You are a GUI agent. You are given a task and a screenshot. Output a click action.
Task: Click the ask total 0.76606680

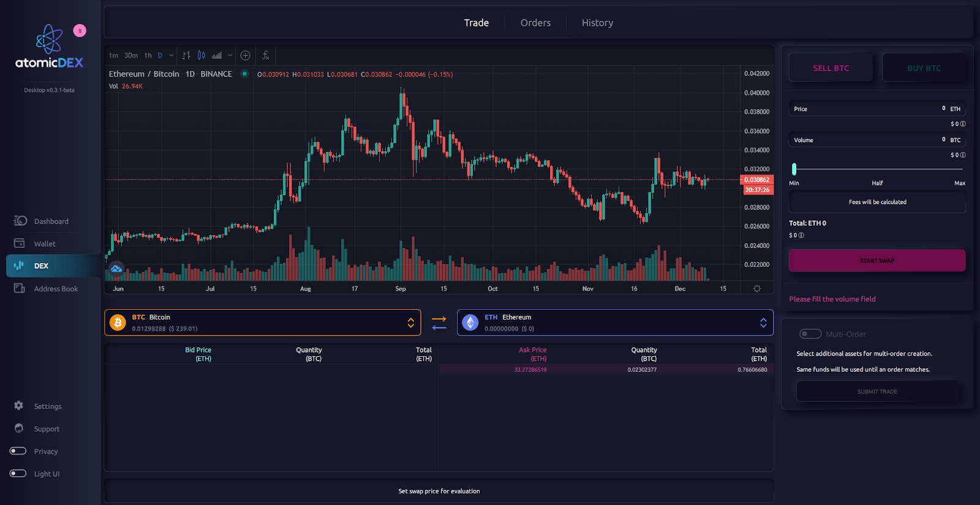(x=752, y=370)
